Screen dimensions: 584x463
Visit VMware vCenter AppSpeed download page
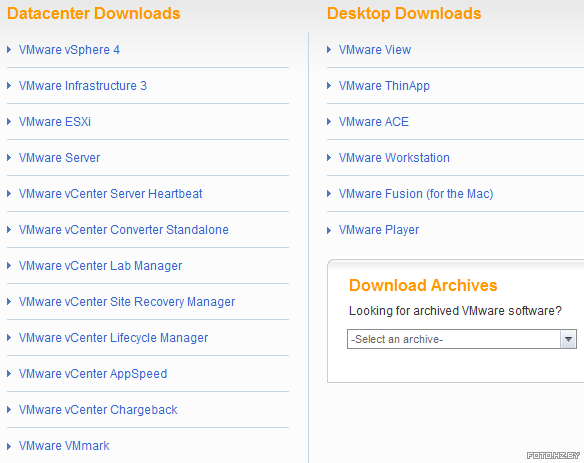(x=93, y=374)
